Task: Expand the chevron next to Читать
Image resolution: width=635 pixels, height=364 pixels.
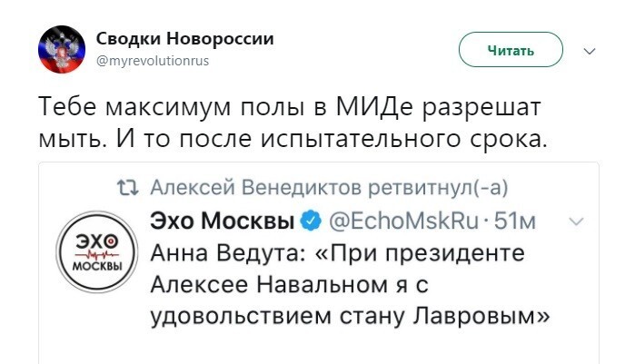Action: [590, 51]
